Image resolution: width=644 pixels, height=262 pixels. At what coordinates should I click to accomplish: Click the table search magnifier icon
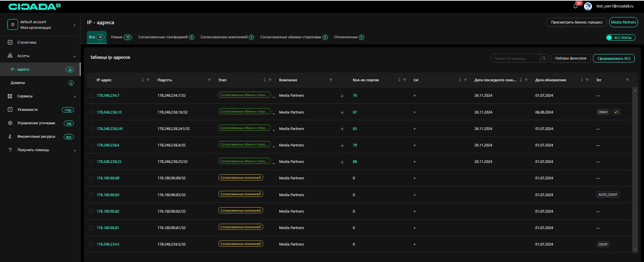(544, 58)
